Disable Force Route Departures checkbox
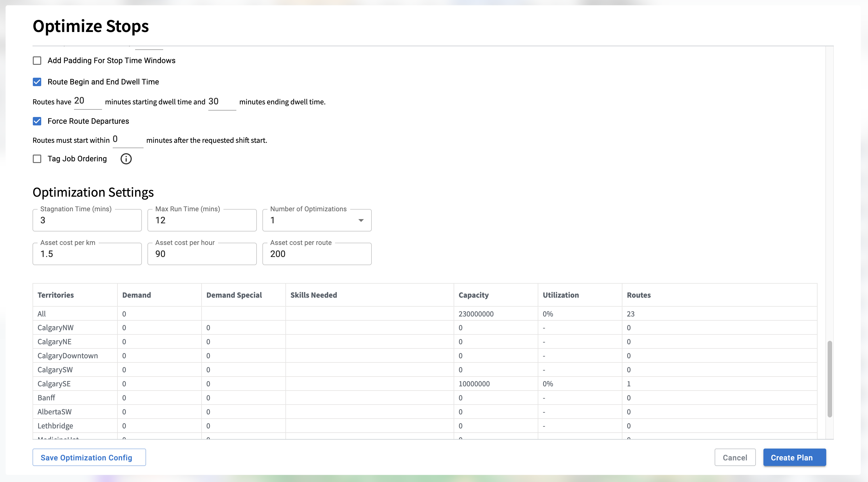 (37, 121)
